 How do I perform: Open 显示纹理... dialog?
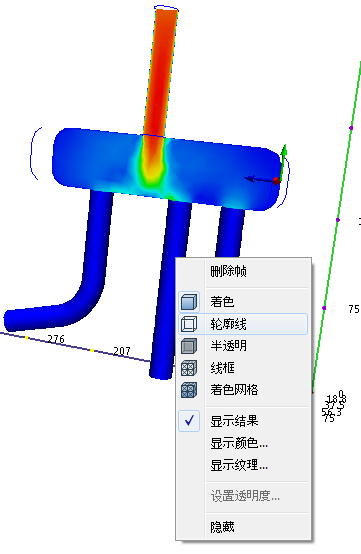tap(239, 465)
